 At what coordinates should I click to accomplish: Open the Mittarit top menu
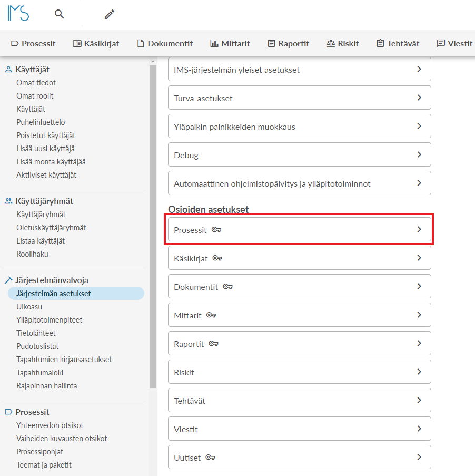point(230,43)
